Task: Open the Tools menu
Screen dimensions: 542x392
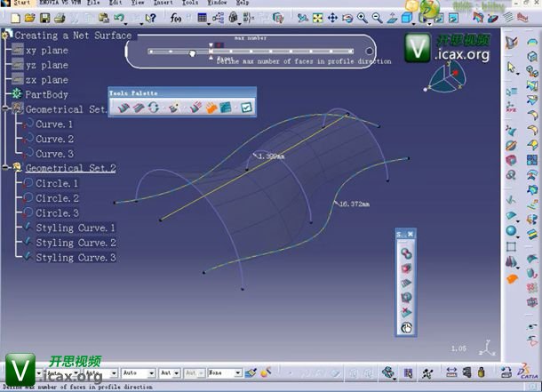Action: pos(190,3)
